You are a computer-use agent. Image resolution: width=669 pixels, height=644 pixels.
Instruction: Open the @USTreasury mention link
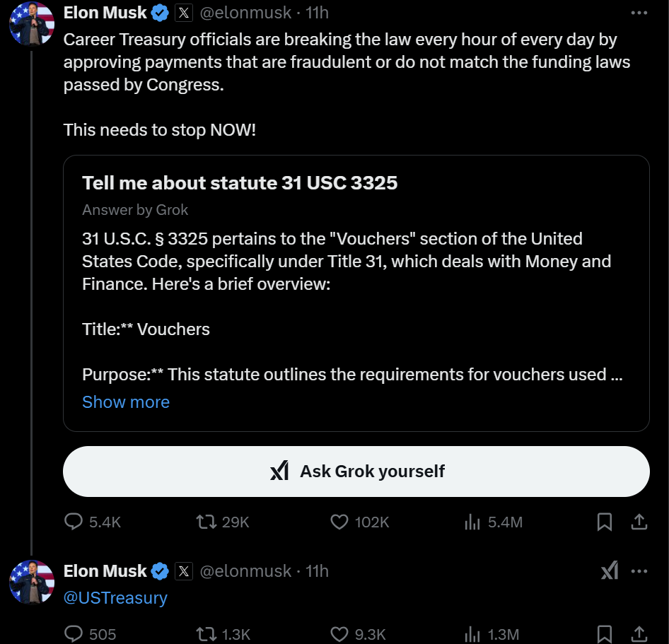(x=115, y=597)
